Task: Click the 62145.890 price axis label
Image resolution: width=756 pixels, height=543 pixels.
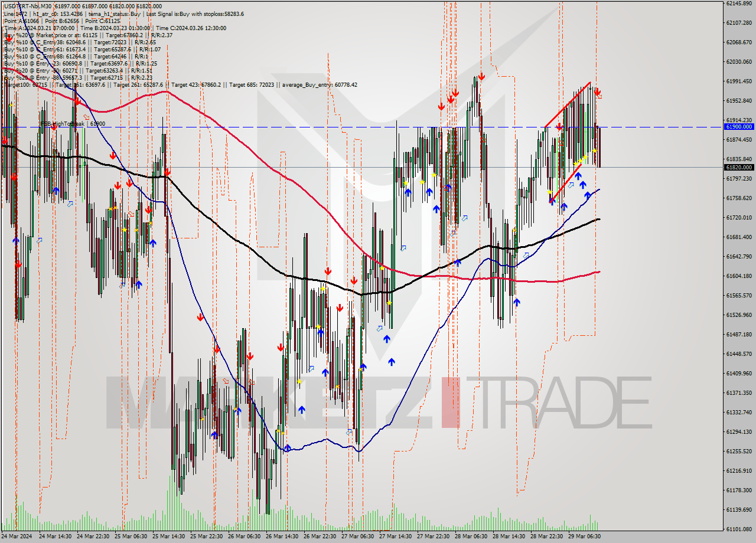Action: (x=739, y=3)
